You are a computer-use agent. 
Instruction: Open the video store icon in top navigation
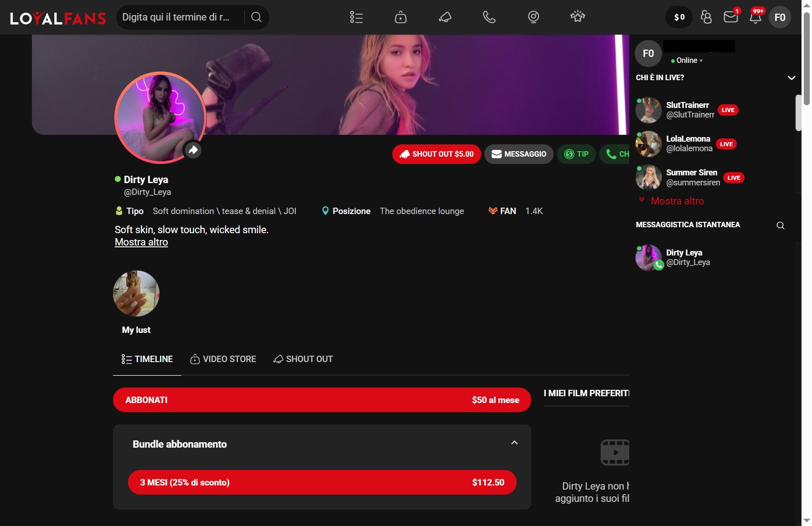[401, 17]
